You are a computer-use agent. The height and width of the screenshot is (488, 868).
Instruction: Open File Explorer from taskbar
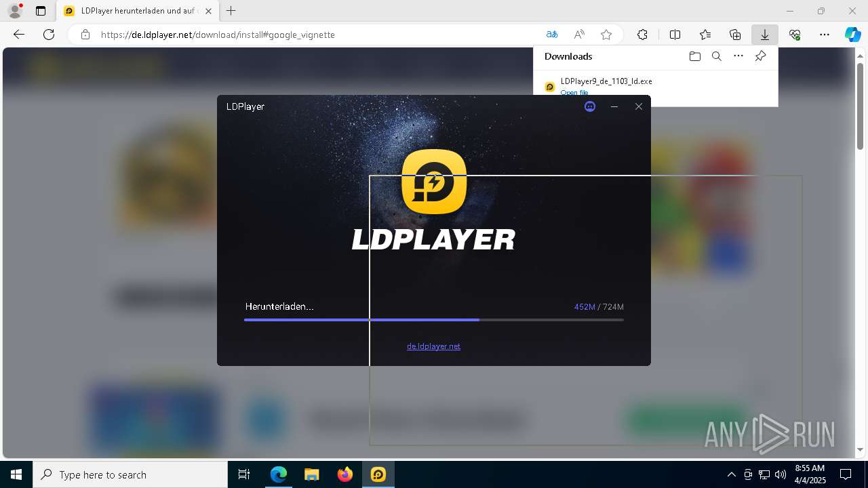pos(311,474)
